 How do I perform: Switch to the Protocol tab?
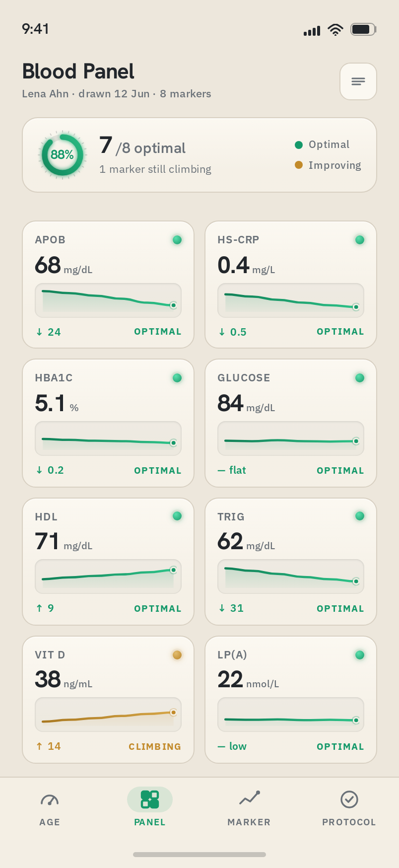(x=349, y=807)
